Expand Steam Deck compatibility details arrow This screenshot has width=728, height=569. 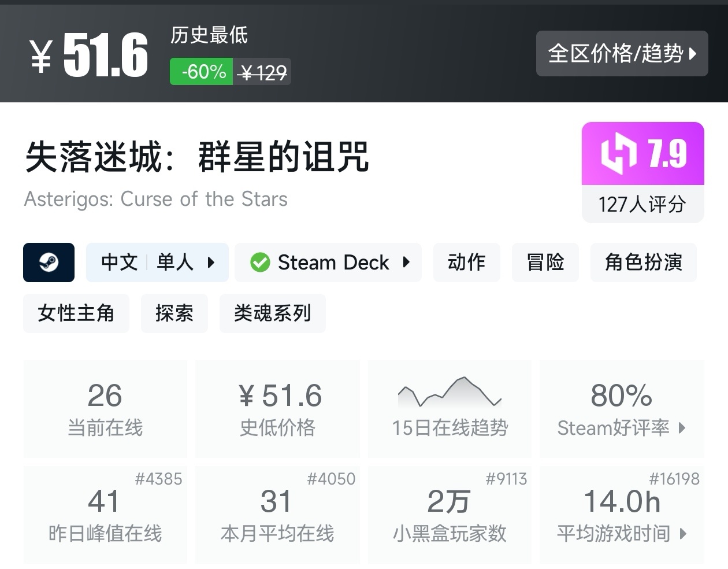click(406, 263)
